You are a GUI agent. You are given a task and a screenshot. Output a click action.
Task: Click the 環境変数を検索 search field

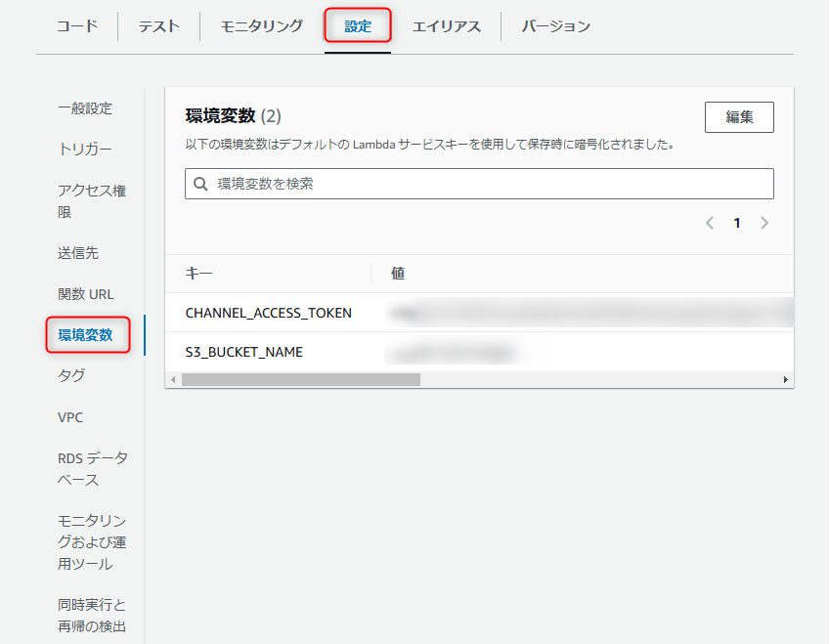coord(479,184)
